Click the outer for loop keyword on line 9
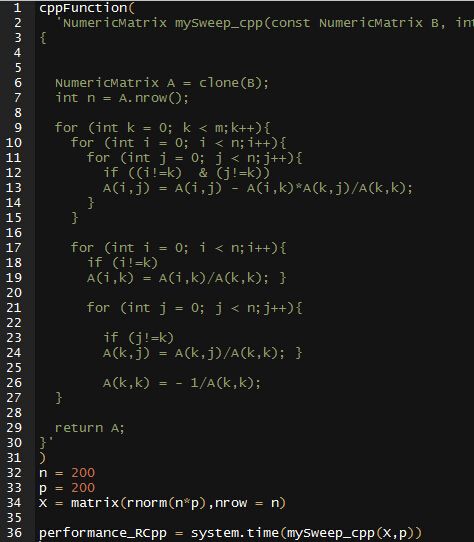 click(x=66, y=128)
